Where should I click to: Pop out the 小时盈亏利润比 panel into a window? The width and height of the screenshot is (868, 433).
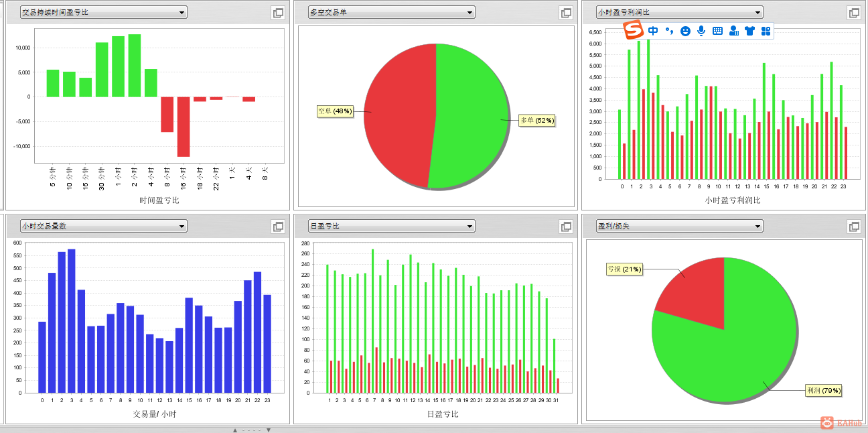854,13
